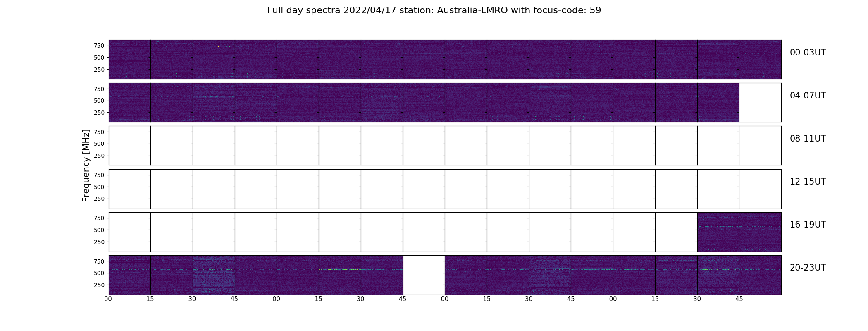Click the 250 tick label in 12-15UT row

[99, 199]
